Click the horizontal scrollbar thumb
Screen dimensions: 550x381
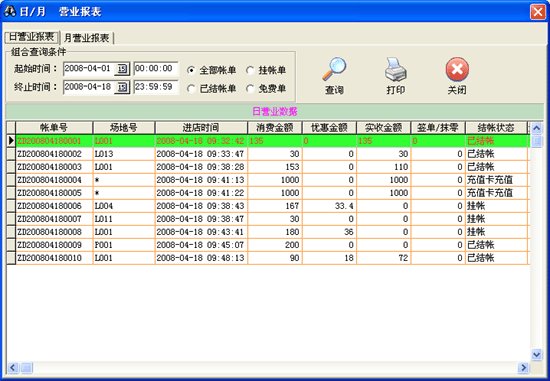pos(27,368)
